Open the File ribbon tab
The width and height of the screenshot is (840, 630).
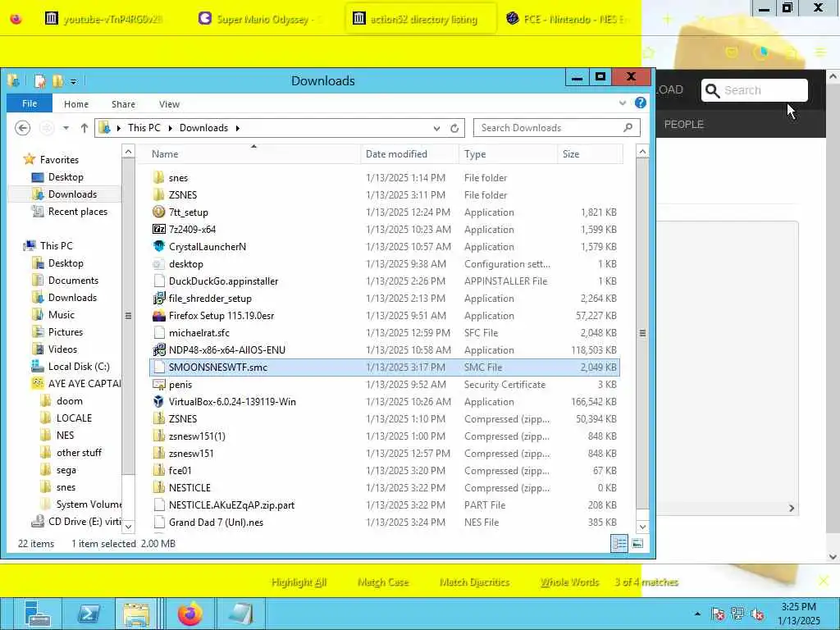30,104
